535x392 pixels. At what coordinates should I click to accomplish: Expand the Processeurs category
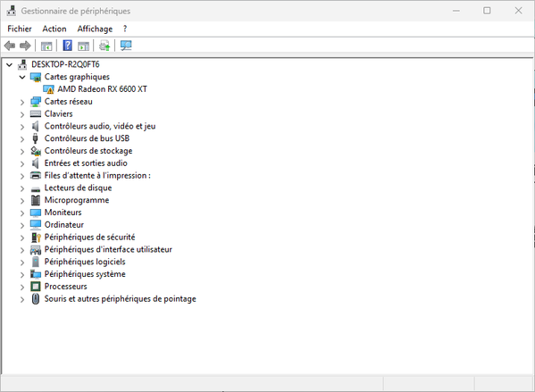pyautogui.click(x=22, y=287)
